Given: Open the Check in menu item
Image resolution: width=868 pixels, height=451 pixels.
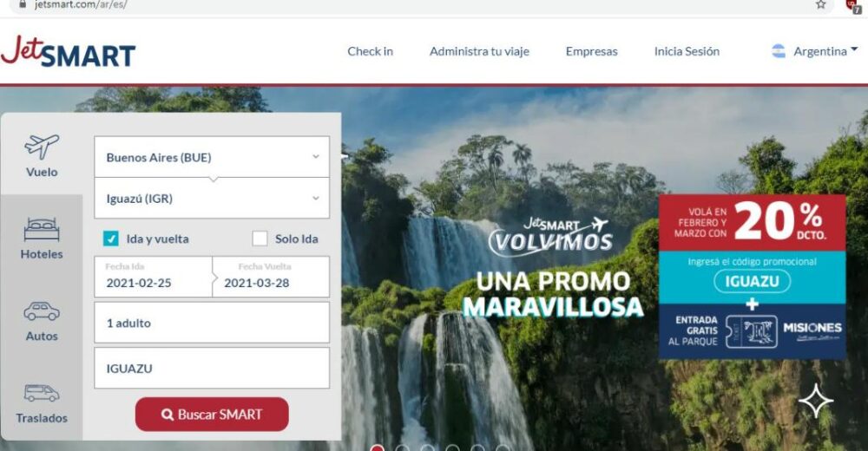Looking at the screenshot, I should coord(371,51).
